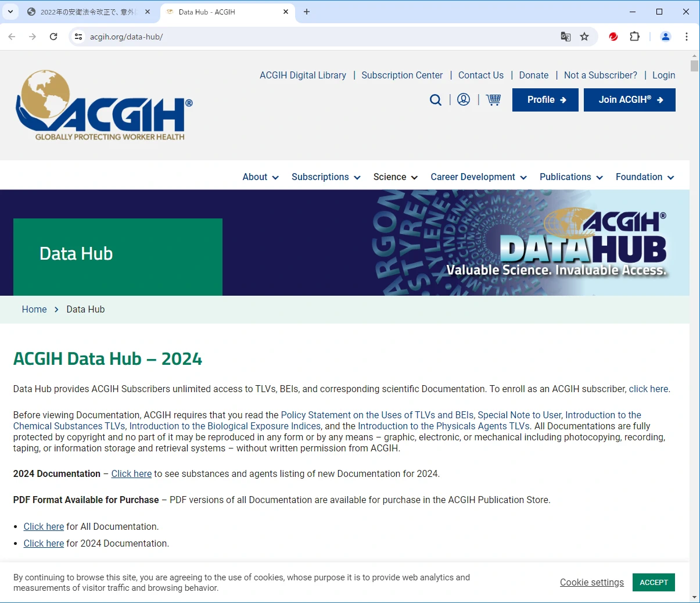
Task: Open the user account icon
Action: (x=464, y=100)
